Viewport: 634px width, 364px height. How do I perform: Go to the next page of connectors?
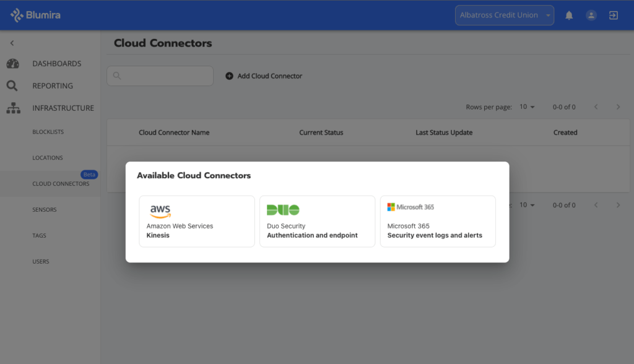click(x=618, y=106)
